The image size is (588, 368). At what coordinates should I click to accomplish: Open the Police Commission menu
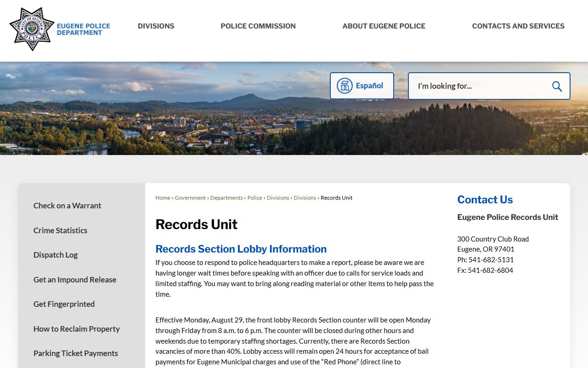[258, 26]
